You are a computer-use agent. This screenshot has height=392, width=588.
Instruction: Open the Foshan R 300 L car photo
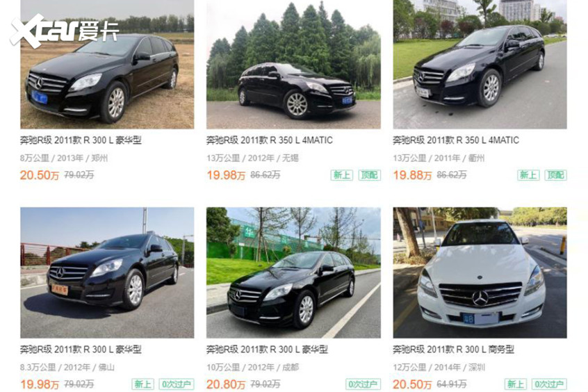(107, 272)
